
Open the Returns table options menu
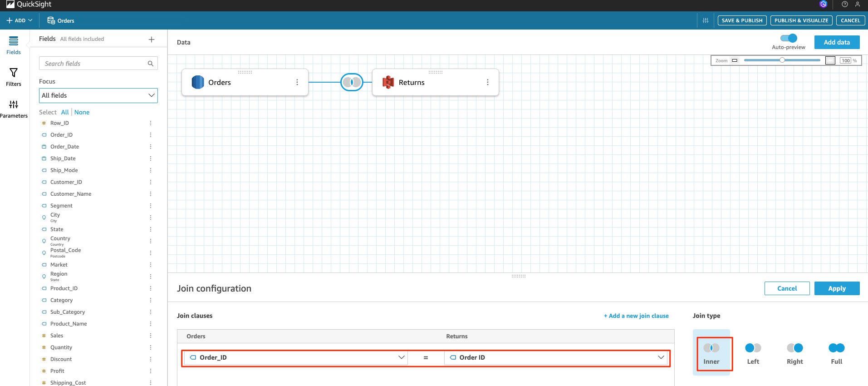pos(488,82)
